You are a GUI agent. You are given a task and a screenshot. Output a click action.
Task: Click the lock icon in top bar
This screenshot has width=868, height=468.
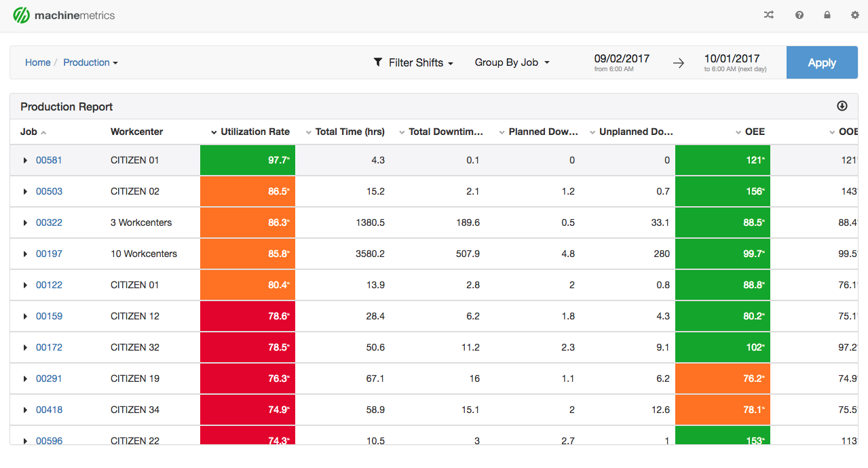coord(827,14)
